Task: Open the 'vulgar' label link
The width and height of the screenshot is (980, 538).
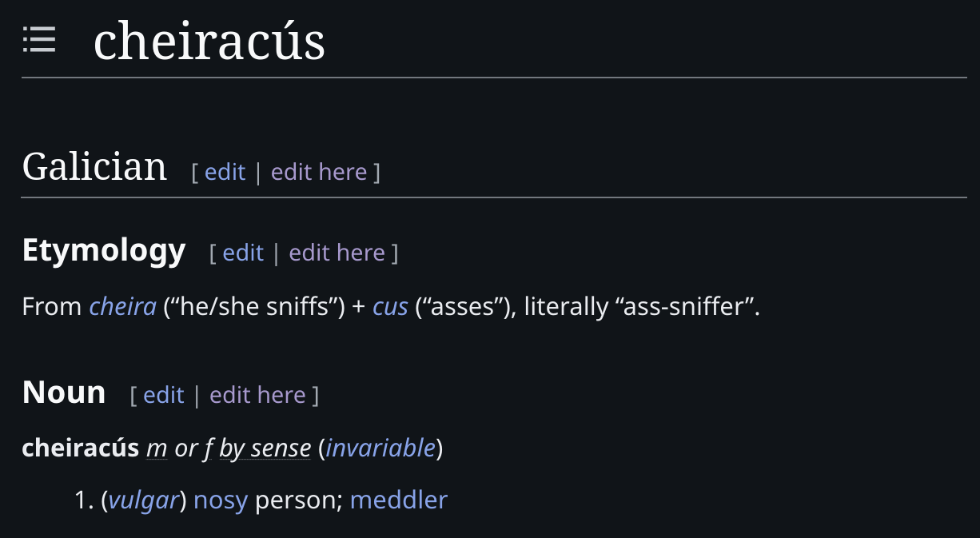Action: [x=143, y=500]
